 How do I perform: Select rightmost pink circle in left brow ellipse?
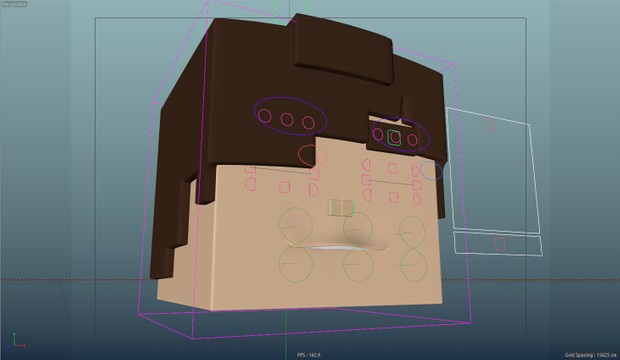[x=308, y=122]
